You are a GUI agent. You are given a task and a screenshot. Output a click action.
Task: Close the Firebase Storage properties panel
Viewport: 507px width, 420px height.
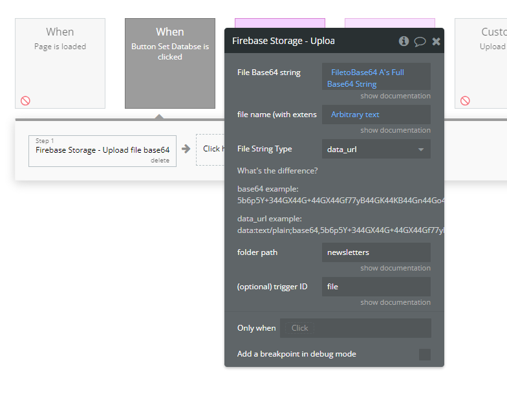click(436, 41)
